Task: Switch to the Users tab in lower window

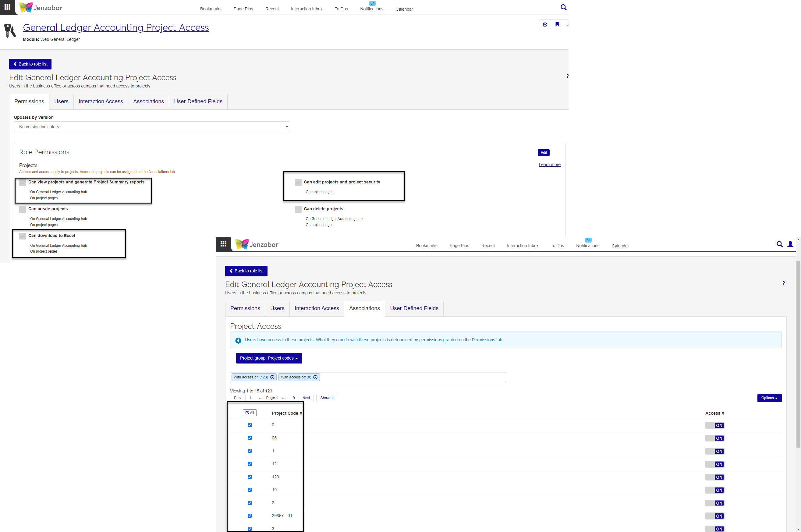Action: pyautogui.click(x=277, y=308)
